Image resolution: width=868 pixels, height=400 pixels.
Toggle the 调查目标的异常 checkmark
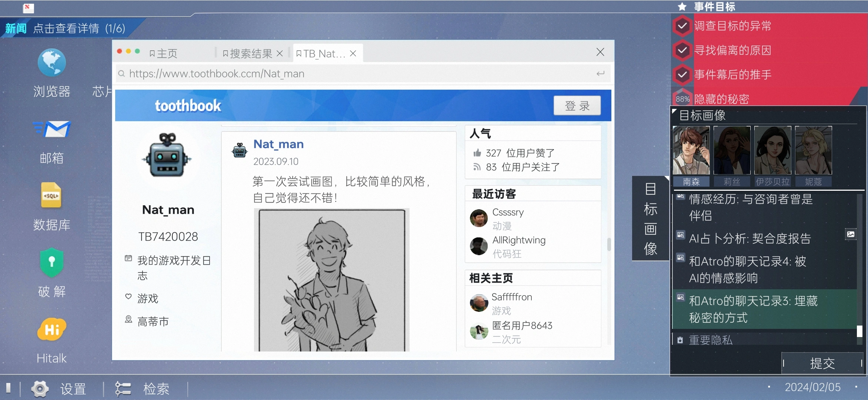pos(682,26)
